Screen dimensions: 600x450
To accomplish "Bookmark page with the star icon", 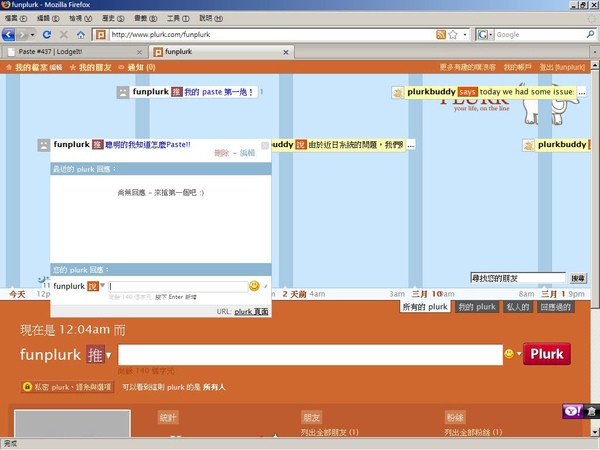I will pyautogui.click(x=453, y=35).
